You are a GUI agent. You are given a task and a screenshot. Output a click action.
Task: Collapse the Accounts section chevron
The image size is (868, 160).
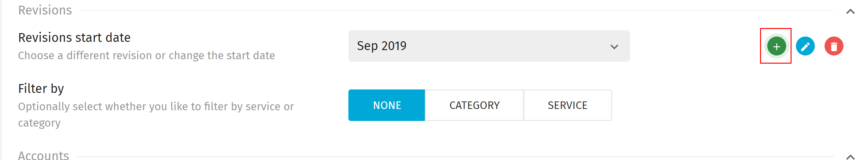tap(850, 157)
